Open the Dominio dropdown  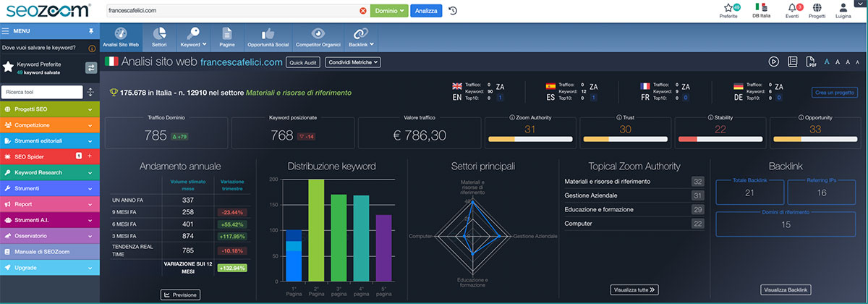tap(388, 11)
